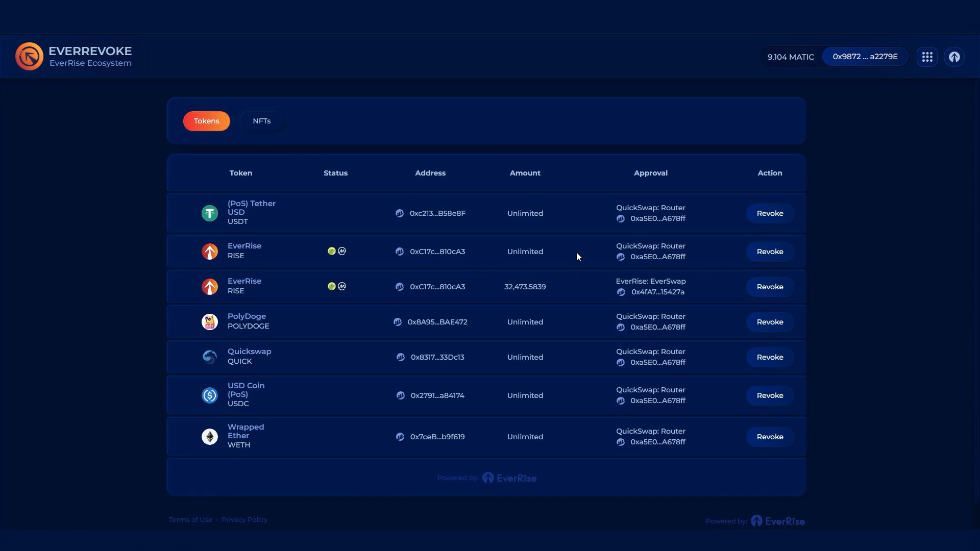Click explorer icon beside 0x8317...33Dc13

pyautogui.click(x=401, y=357)
